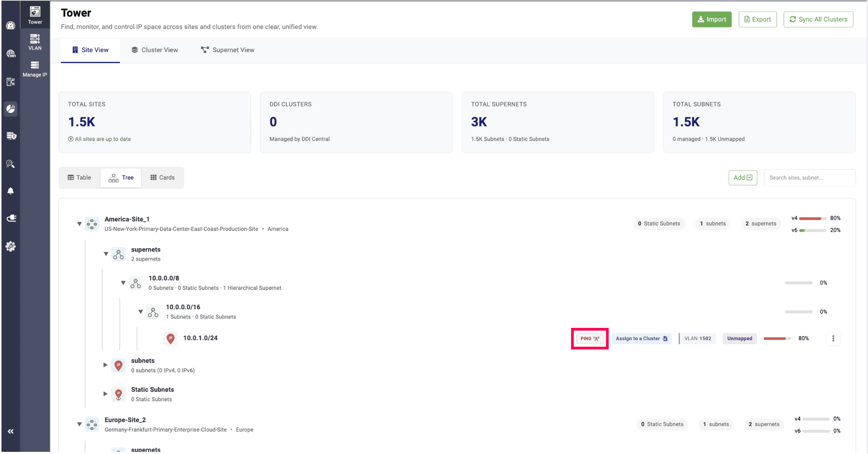Collapse the sidebar with the double-chevron icon
Image resolution: width=868 pixels, height=454 pixels.
tap(11, 431)
